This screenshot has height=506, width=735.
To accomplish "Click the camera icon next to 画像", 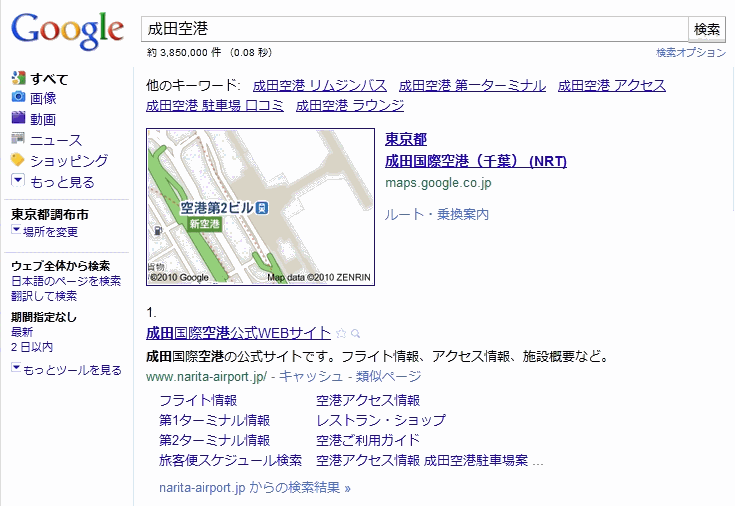I will point(18,97).
